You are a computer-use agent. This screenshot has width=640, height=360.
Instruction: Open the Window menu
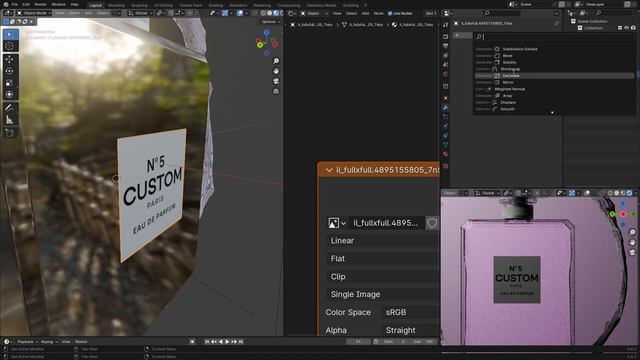pyautogui.click(x=58, y=4)
